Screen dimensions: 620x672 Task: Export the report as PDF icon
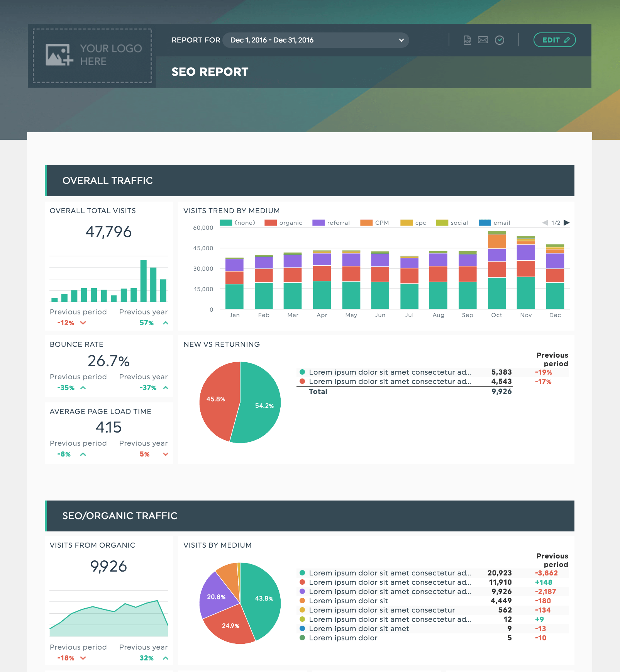click(x=467, y=40)
